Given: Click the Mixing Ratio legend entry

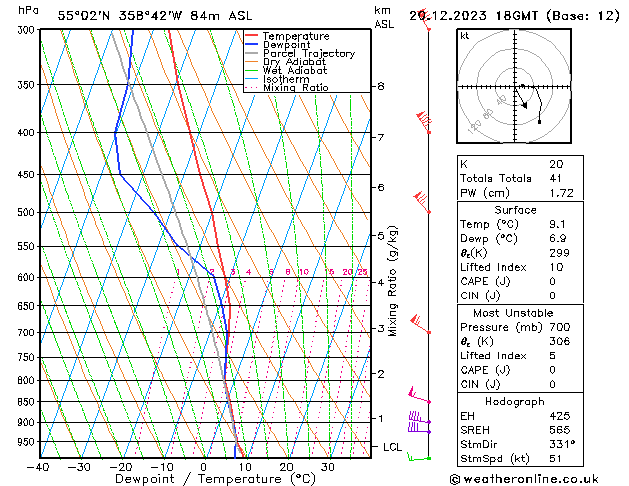Looking at the screenshot, I should click(287, 87).
